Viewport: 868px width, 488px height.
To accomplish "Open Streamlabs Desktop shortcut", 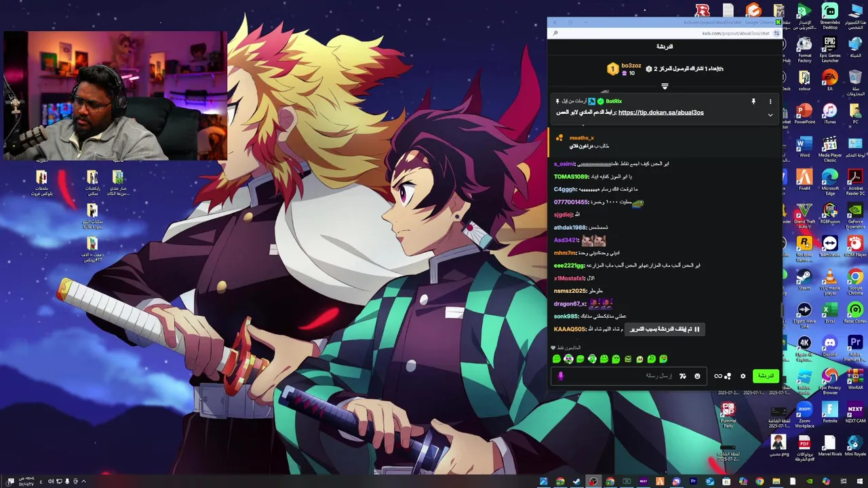I will click(x=829, y=16).
